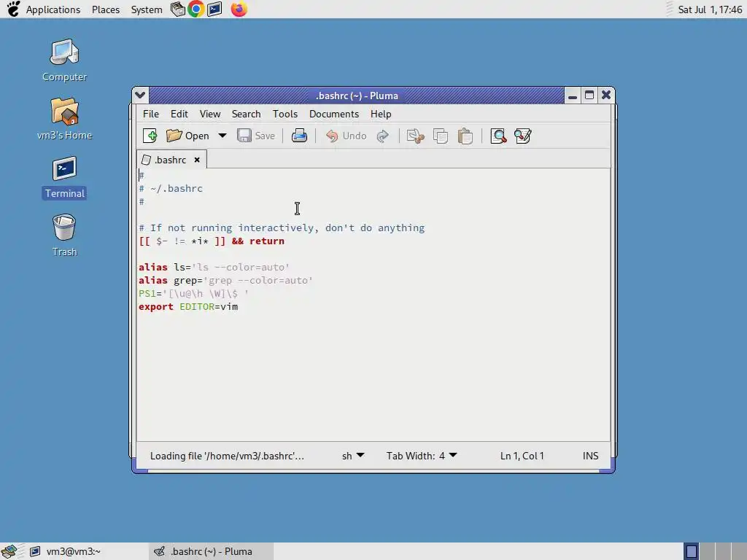Save the .bashrc file
Screen dimensions: 747x560
256,136
